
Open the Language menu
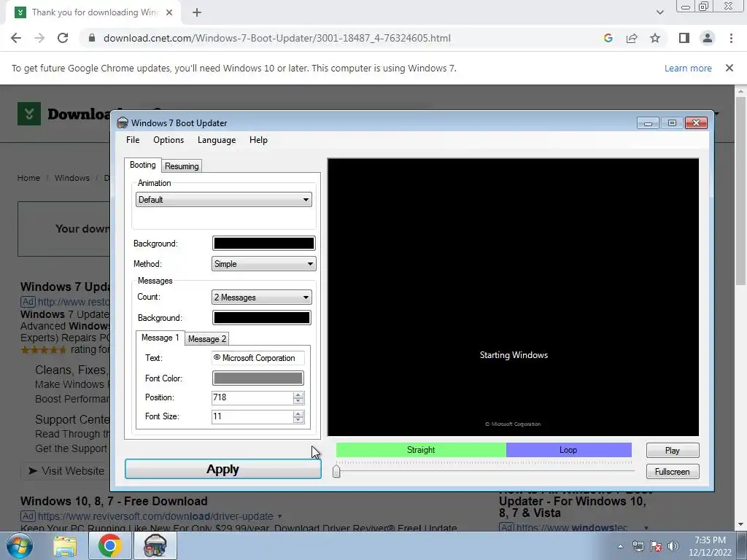coord(217,140)
